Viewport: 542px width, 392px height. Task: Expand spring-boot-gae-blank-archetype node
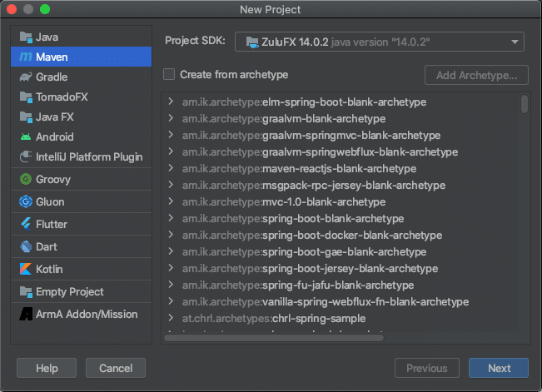[x=171, y=251]
